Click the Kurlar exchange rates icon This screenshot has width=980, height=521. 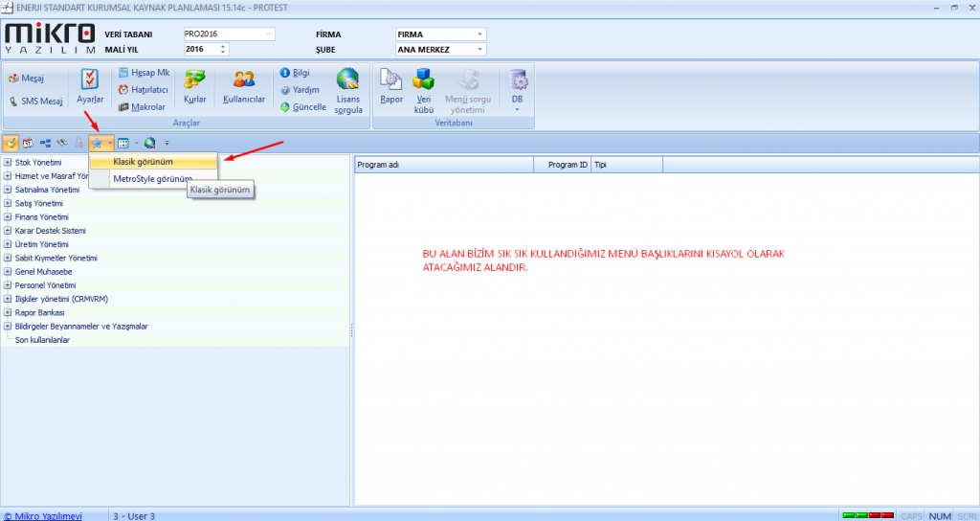195,82
